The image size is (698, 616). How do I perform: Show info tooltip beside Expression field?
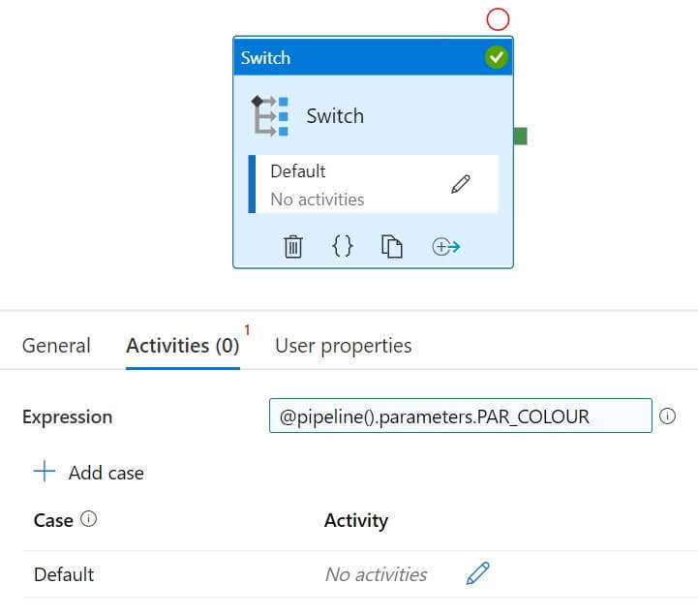(x=667, y=416)
